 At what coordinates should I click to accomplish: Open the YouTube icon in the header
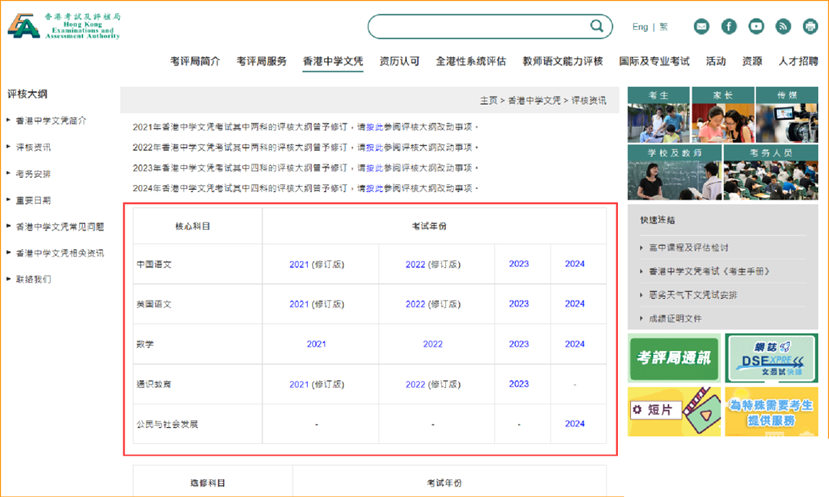coord(756,27)
